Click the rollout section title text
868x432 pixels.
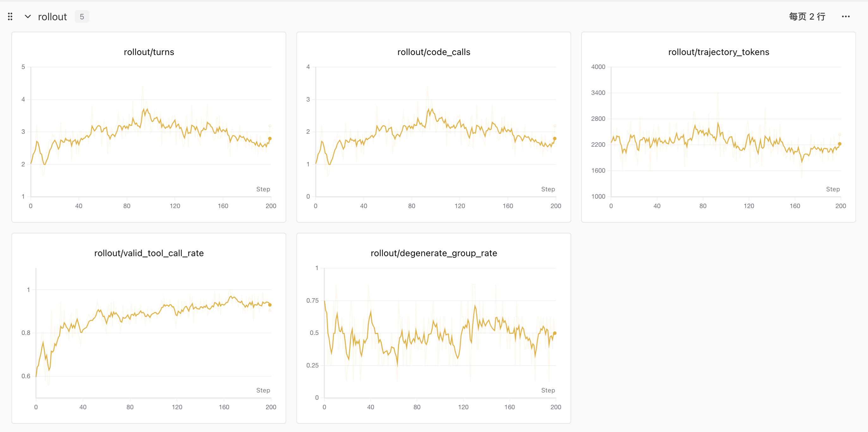tap(53, 17)
